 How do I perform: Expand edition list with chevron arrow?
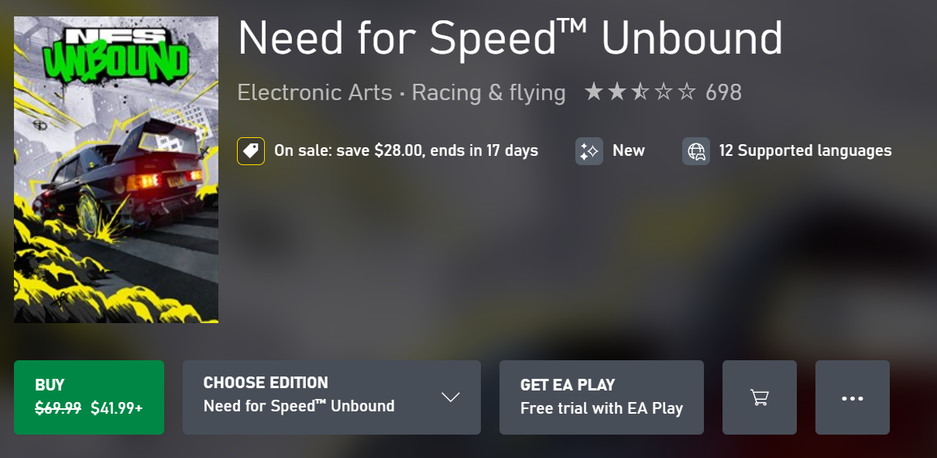click(x=451, y=397)
